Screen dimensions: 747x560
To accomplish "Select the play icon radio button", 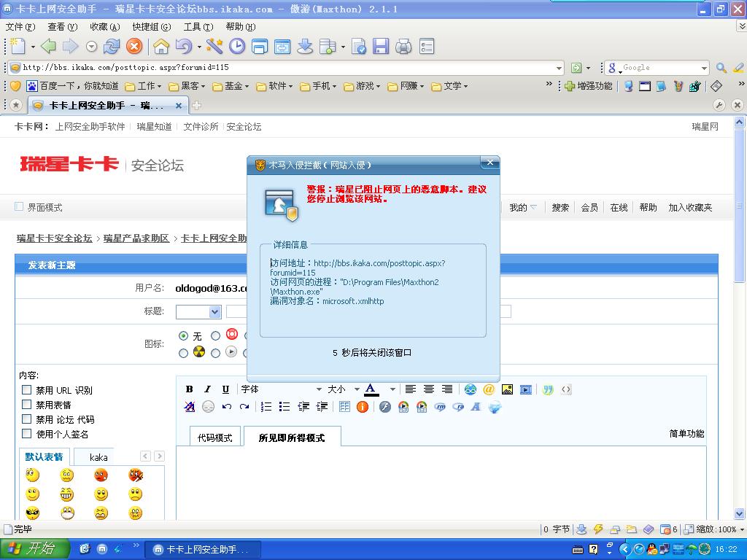I will click(215, 353).
